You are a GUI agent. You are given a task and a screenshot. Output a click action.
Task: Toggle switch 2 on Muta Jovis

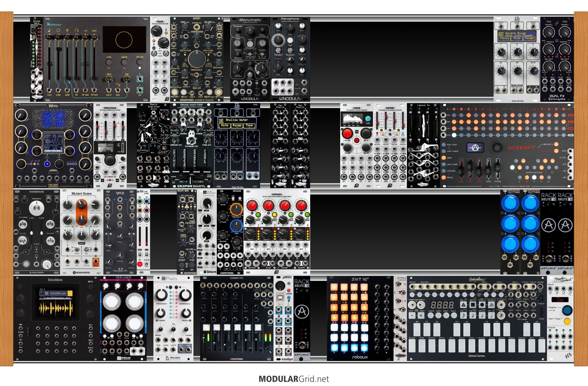coord(402,293)
